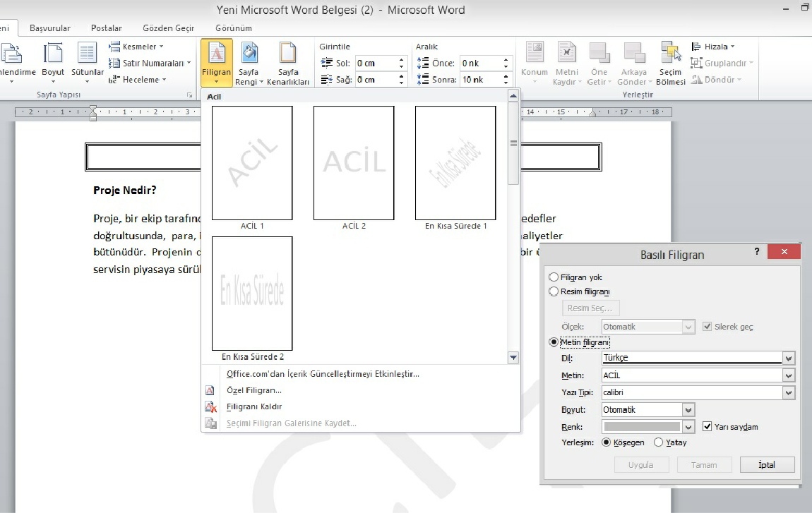Increase the Önce spacing stepper
The width and height of the screenshot is (812, 513).
pyautogui.click(x=506, y=60)
